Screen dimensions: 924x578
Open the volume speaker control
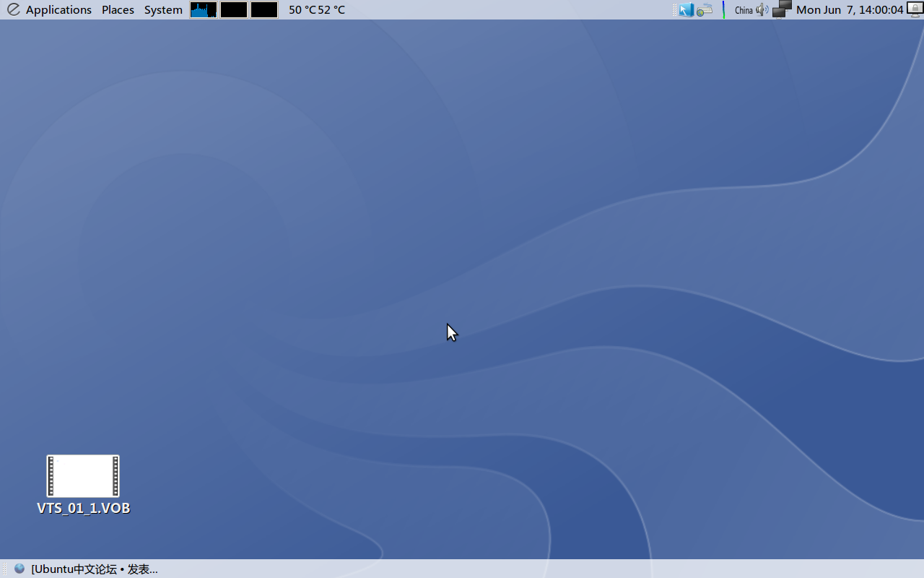762,9
